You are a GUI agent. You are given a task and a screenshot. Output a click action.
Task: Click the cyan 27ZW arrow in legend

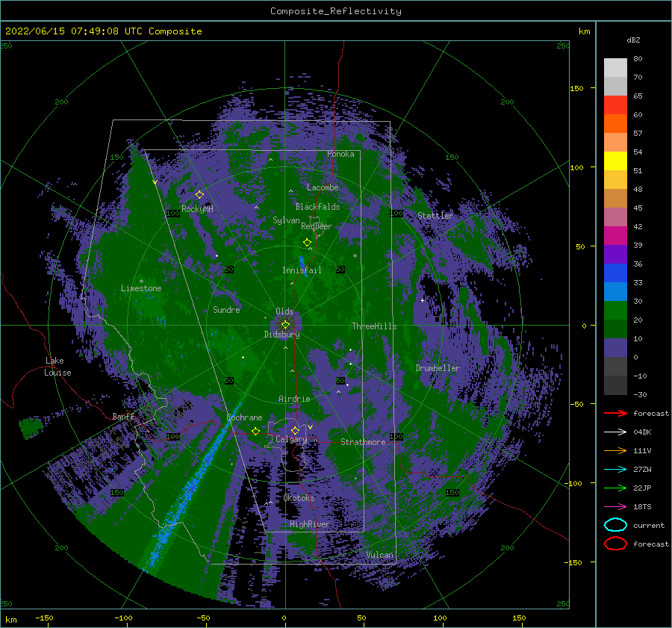tap(615, 470)
